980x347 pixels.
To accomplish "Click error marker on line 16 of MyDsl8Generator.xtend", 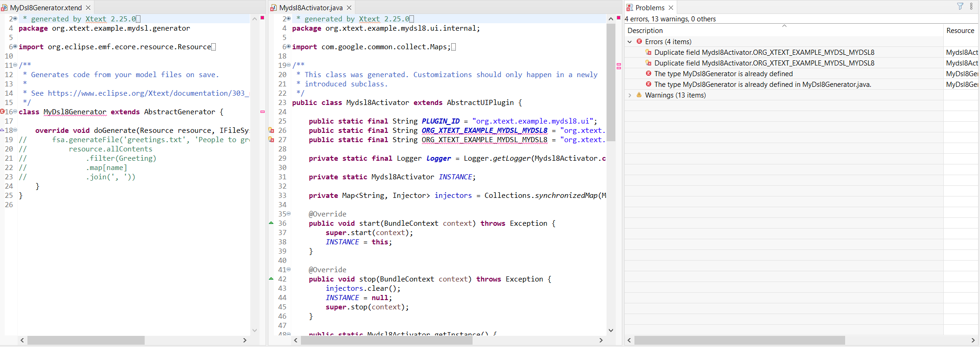I will coord(2,111).
